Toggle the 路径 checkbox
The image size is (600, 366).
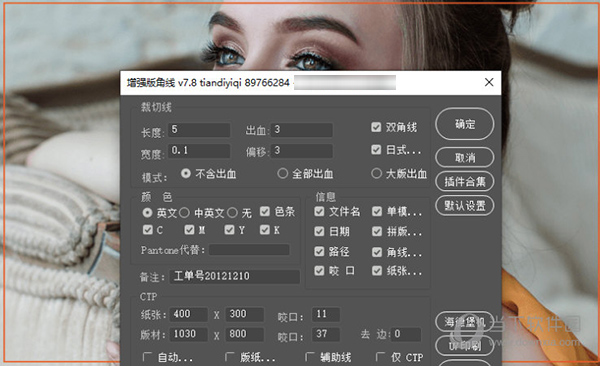[x=319, y=252]
